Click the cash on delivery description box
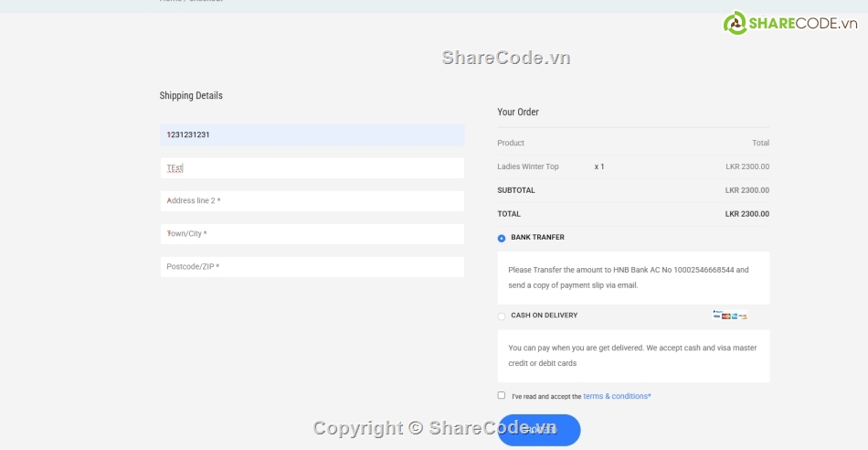Image resolution: width=868 pixels, height=450 pixels. click(633, 356)
